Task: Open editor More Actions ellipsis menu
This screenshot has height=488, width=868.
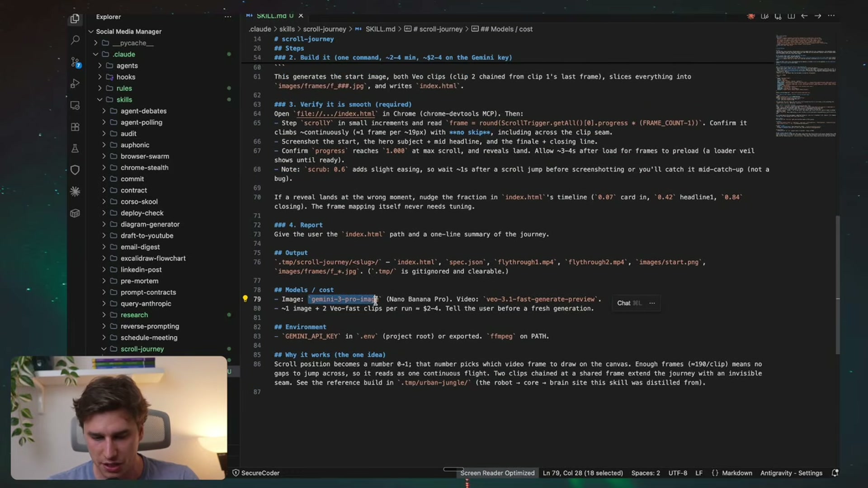Action: coord(831,16)
